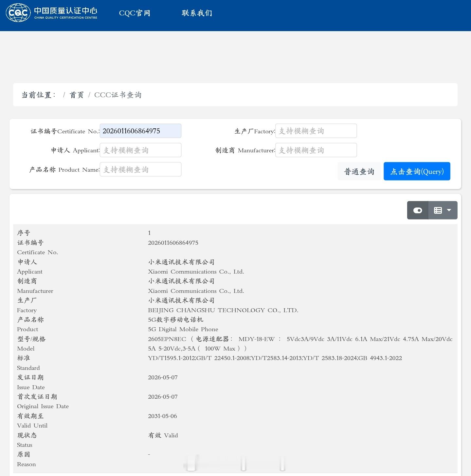
Task: Focus the Certificate No. input field
Action: click(x=140, y=131)
